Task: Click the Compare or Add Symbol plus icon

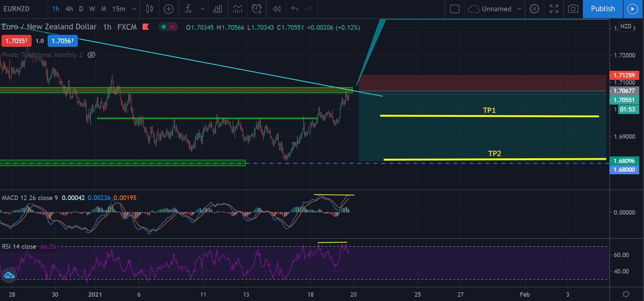Action: 168,9
